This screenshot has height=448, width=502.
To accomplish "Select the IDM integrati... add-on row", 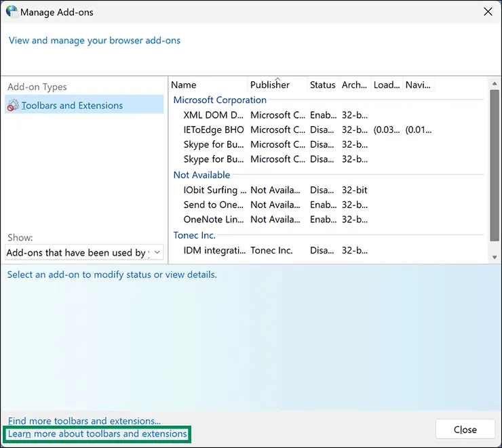I will (x=327, y=250).
